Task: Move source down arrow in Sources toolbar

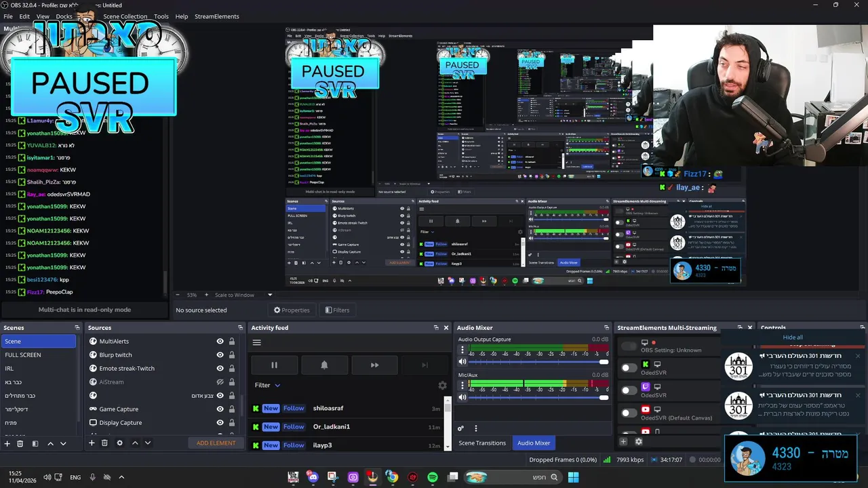Action: point(147,443)
